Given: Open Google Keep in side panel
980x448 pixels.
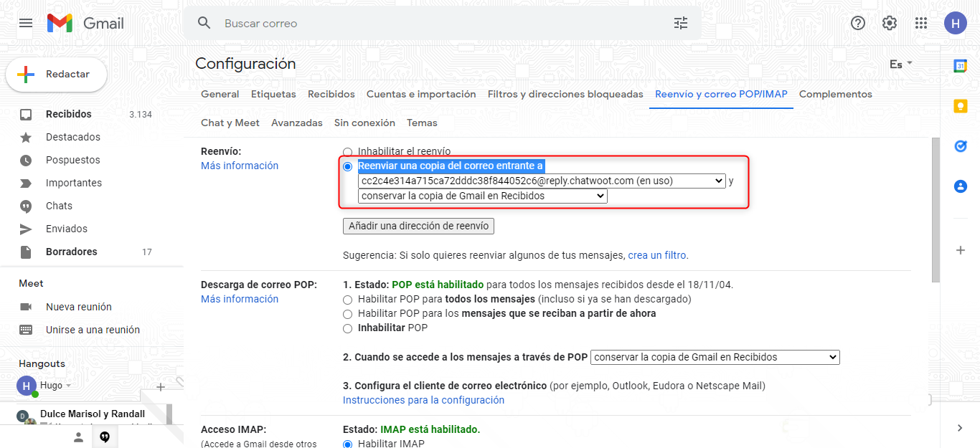Looking at the screenshot, I should tap(960, 106).
